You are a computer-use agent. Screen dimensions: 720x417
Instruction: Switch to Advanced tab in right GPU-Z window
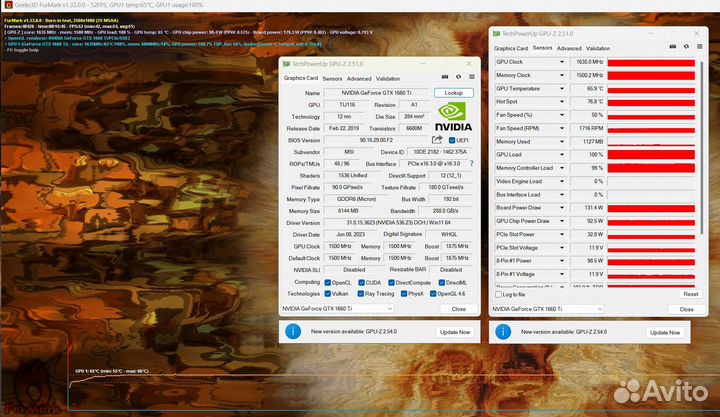[569, 48]
